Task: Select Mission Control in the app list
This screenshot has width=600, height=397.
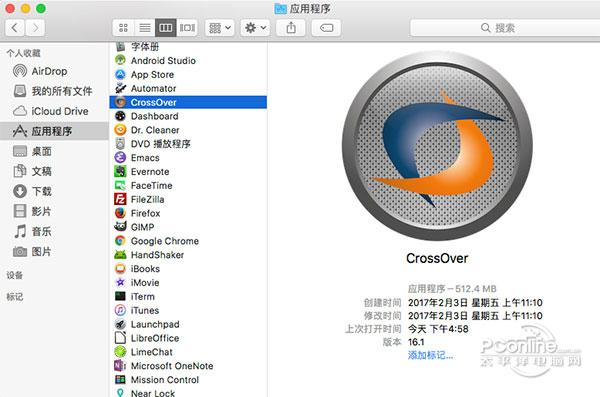Action: 188,380
